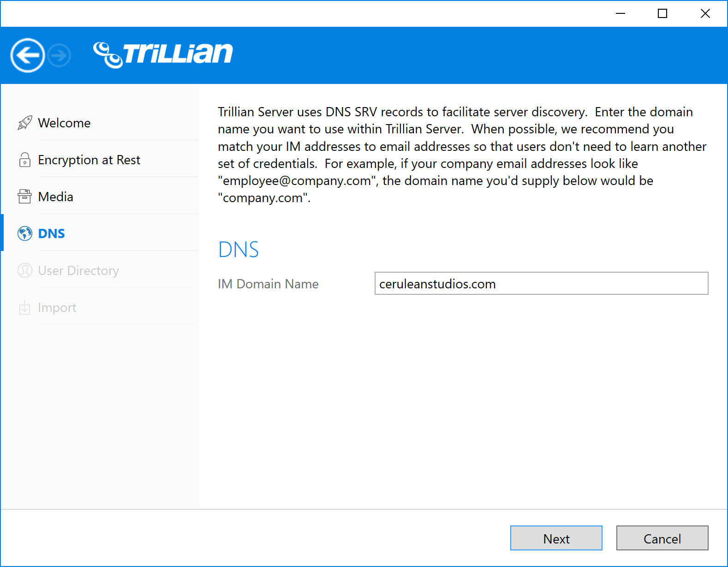Click the Import download icon
728x567 pixels.
[25, 307]
